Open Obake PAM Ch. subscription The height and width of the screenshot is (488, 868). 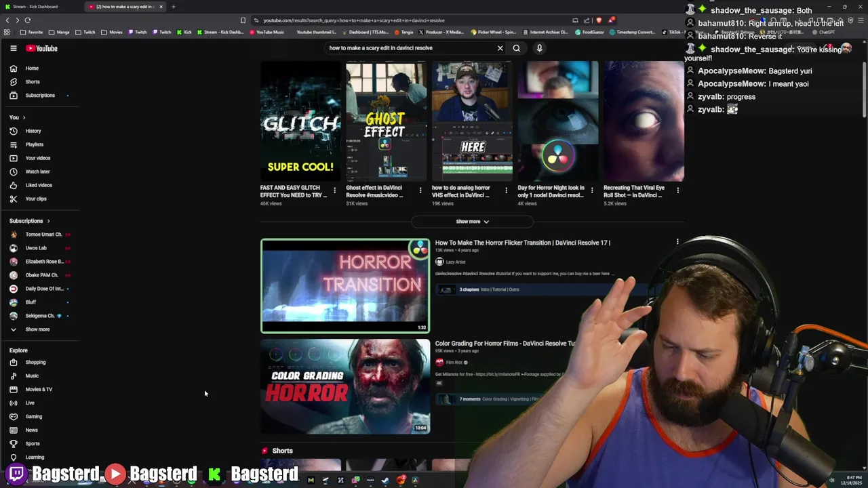[41, 275]
